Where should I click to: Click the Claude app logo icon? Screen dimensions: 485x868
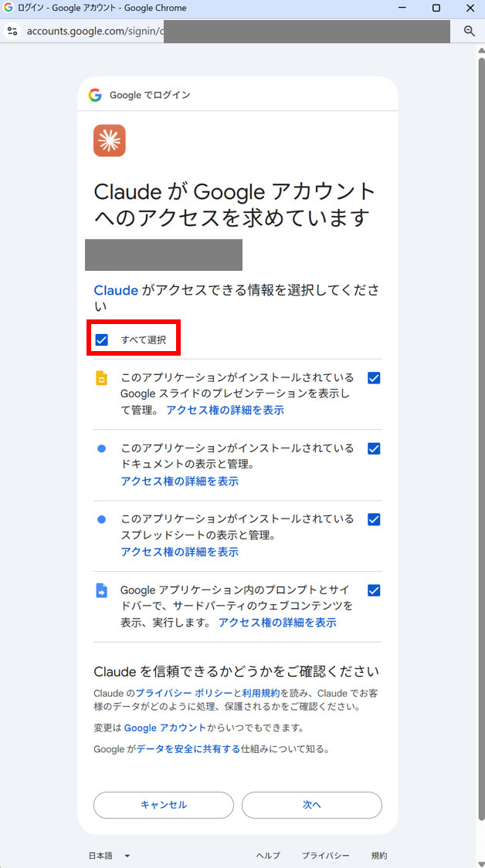(110, 140)
